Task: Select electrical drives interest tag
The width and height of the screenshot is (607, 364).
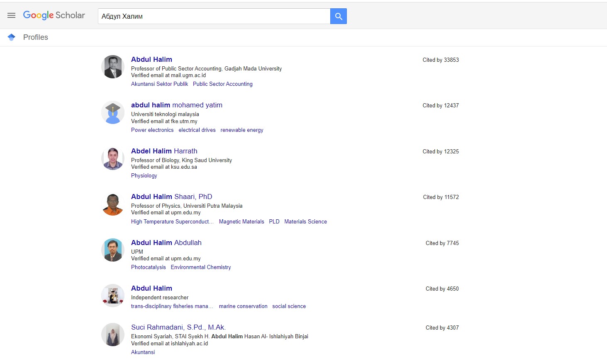Action: click(x=197, y=130)
